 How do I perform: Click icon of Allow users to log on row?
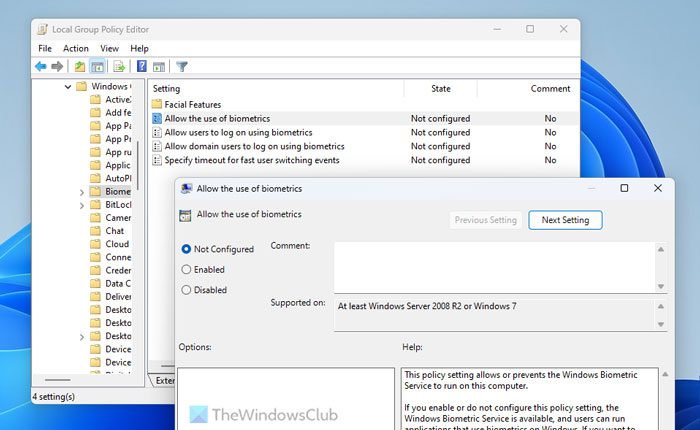point(157,132)
